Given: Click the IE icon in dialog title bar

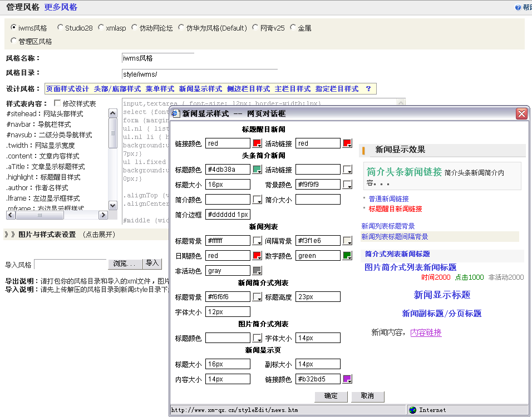Looking at the screenshot, I should 175,113.
